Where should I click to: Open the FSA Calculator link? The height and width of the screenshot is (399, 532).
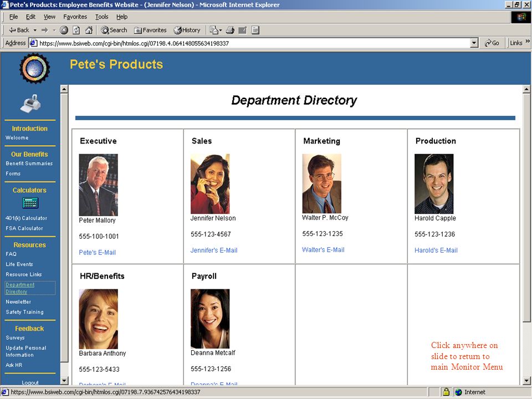24,228
